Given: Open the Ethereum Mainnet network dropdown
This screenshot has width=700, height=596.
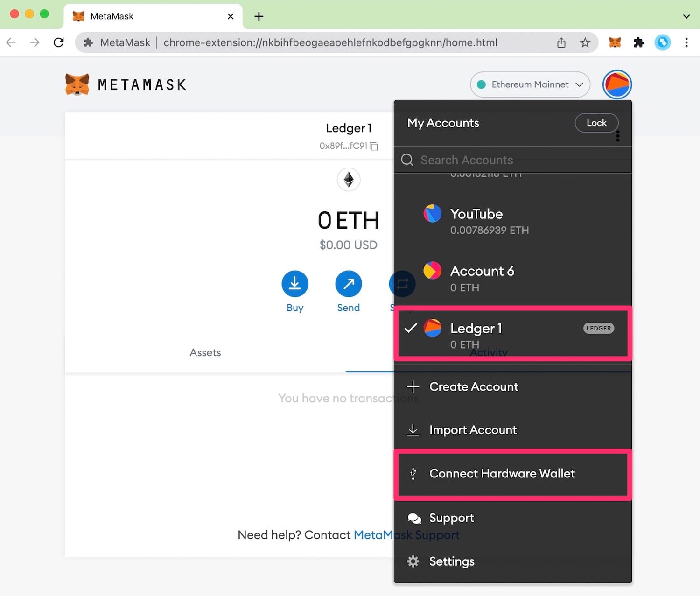Looking at the screenshot, I should tap(530, 84).
